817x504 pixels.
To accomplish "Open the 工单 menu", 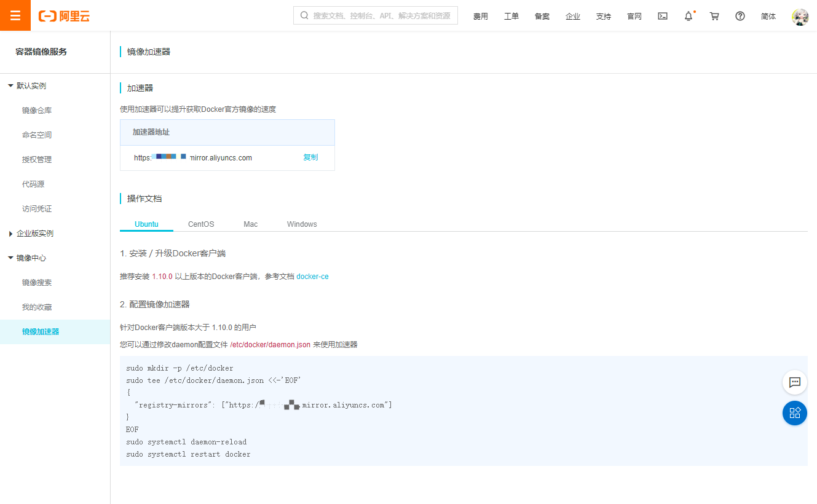I will [511, 17].
